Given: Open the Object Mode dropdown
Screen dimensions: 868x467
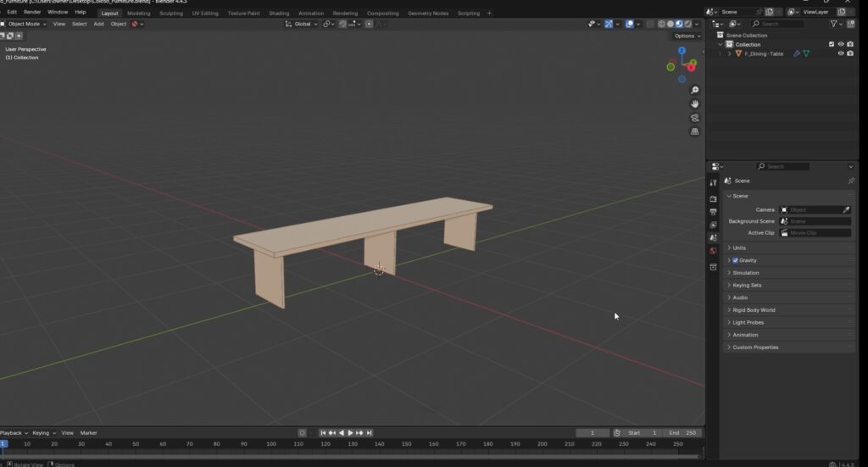Looking at the screenshot, I should [x=24, y=24].
